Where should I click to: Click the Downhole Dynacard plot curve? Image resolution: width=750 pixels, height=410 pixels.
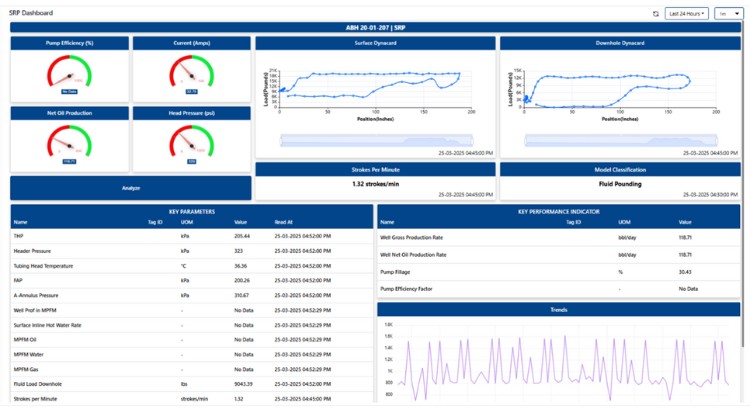[x=610, y=81]
